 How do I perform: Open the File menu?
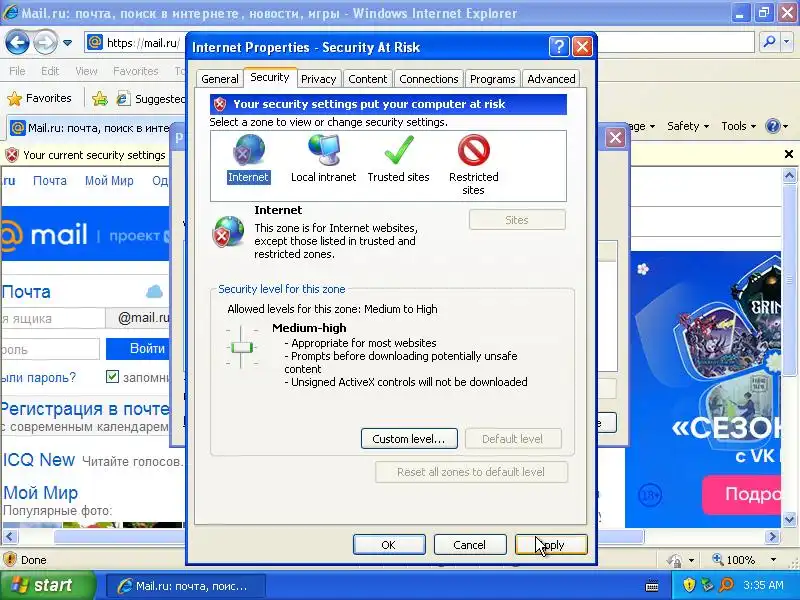coord(17,71)
